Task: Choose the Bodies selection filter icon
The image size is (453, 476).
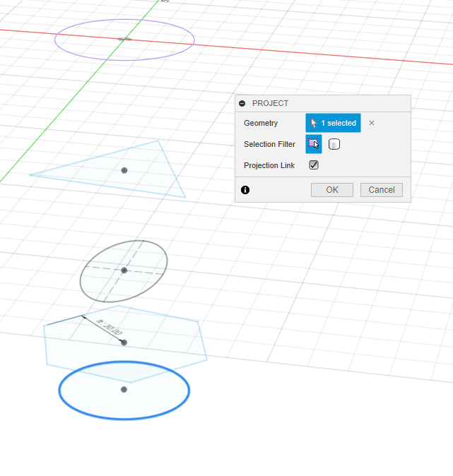Action: 334,144
